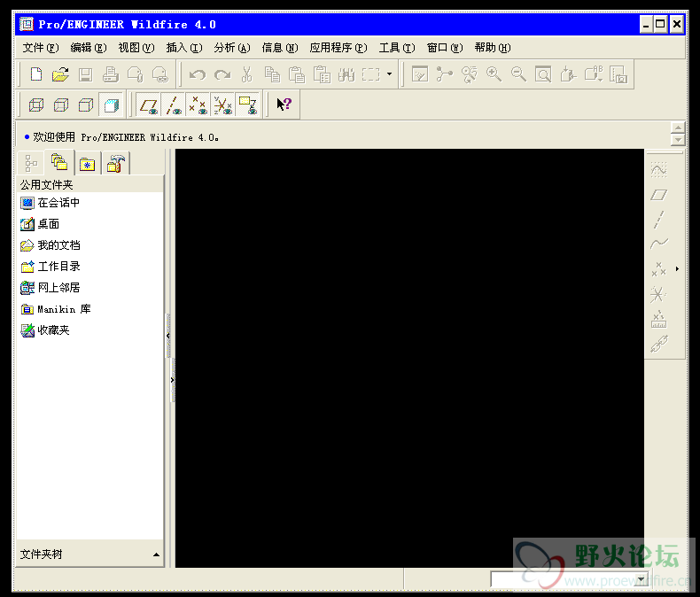Screen dimensions: 700x597
Task: Click the Cut scissors icon
Action: pyautogui.click(x=247, y=74)
